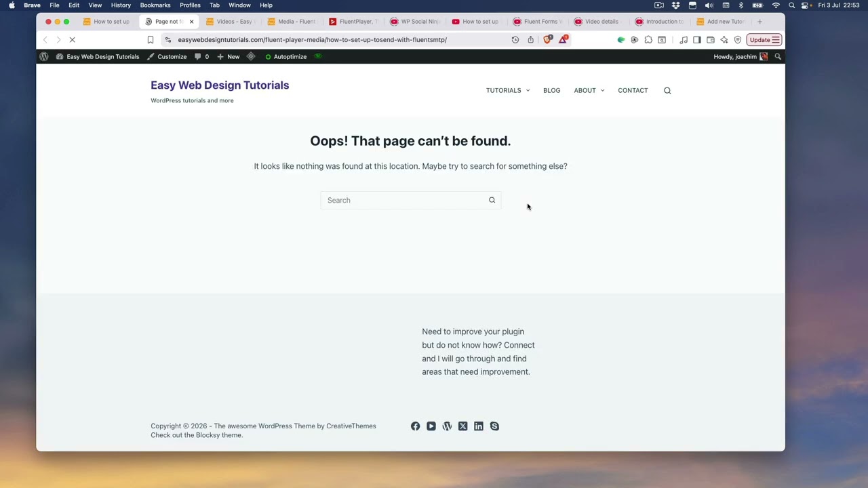The width and height of the screenshot is (868, 488).
Task: Open the comments bubble in admin bar
Action: tap(202, 57)
